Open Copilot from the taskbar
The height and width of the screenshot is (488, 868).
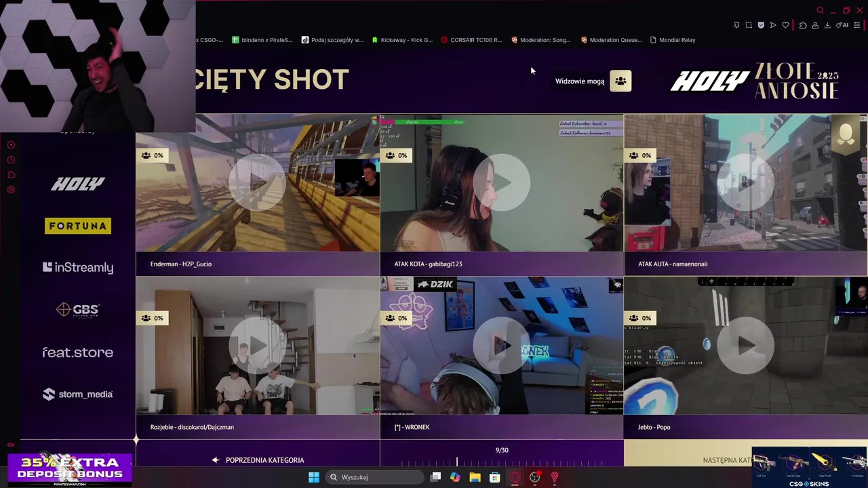point(455,477)
